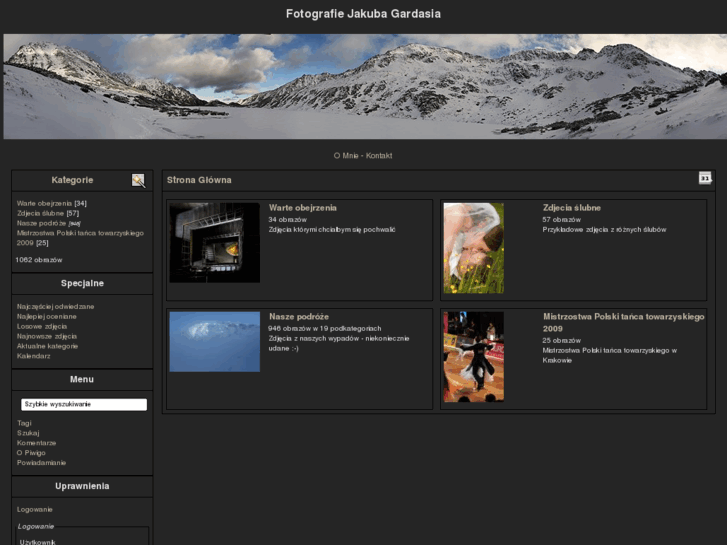
Task: Click the mountain panorama banner image
Action: click(365, 86)
